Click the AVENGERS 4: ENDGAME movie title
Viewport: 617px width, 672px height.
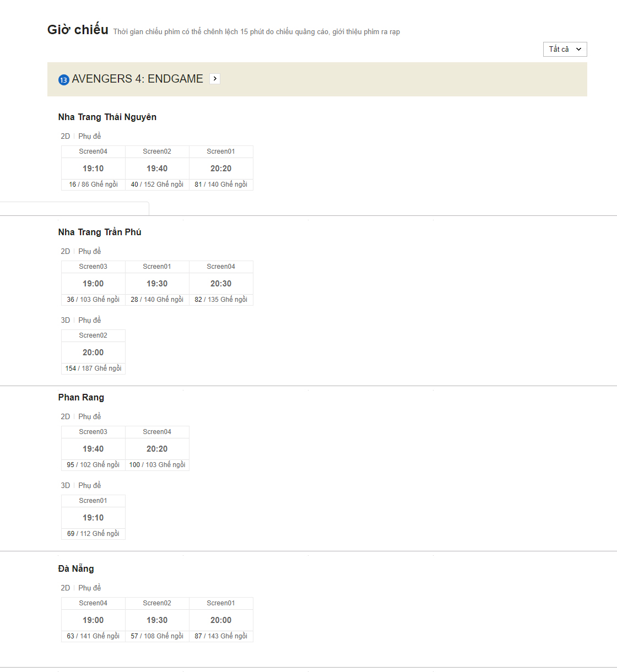(x=137, y=79)
